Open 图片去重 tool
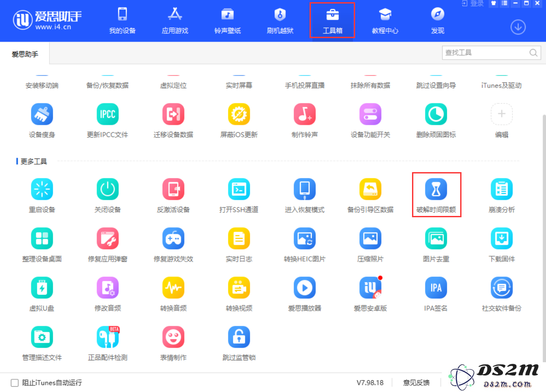Screen dimensions: 546x392 (436, 238)
